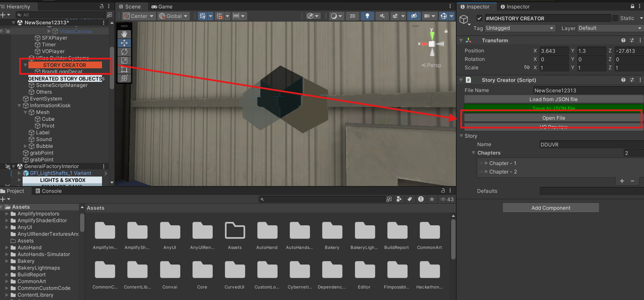Toggle scene lighting with the bulb button
Image resolution: width=644 pixels, height=300 pixels.
(367, 16)
